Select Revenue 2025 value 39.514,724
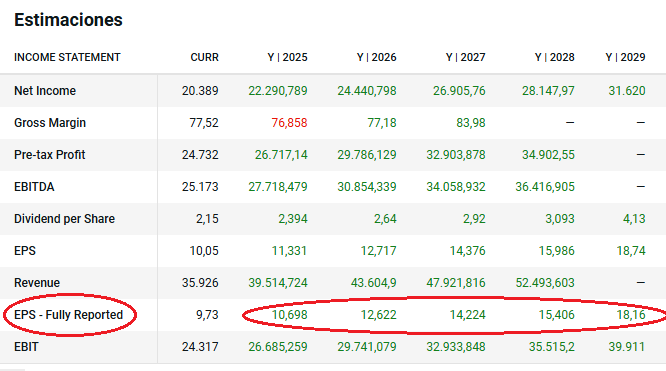This screenshot has height=371, width=666. click(x=278, y=283)
